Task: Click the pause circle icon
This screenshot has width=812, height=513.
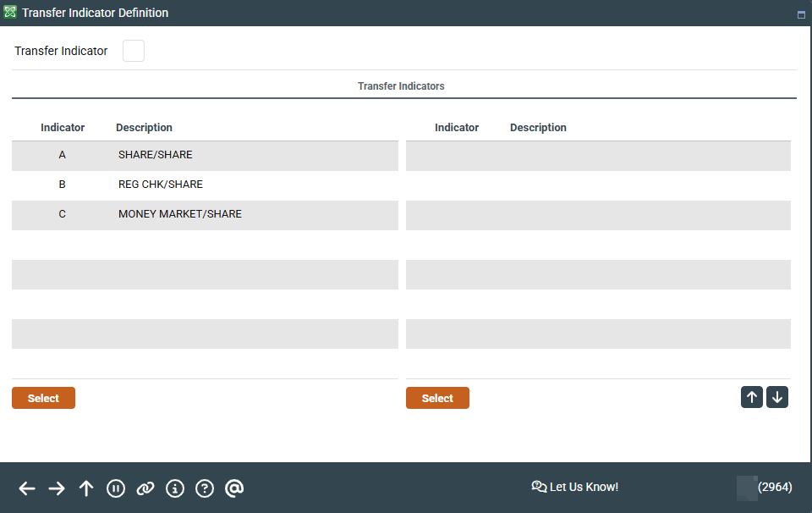Action: [x=116, y=488]
